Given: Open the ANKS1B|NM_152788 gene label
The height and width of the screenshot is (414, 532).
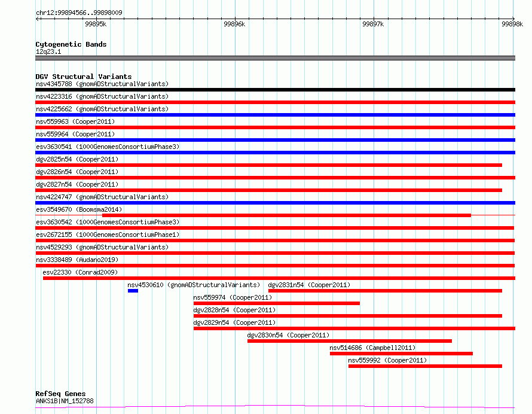Looking at the screenshot, I should (65, 401).
